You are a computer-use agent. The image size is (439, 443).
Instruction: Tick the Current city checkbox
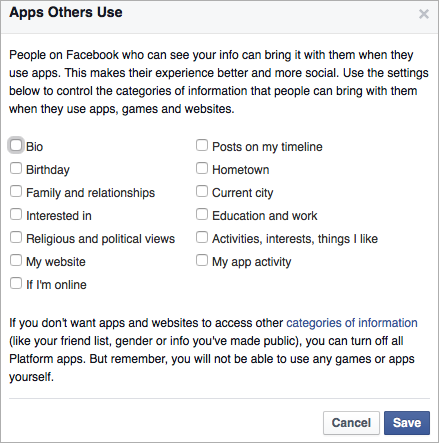(x=202, y=191)
